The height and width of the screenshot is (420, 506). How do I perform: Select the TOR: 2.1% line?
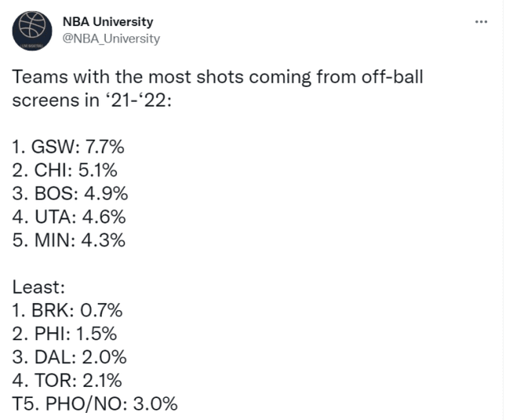(x=69, y=380)
